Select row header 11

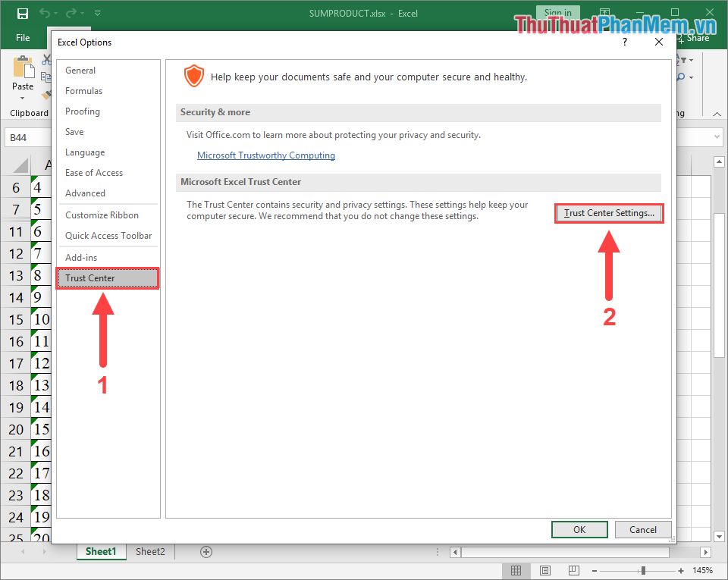(x=16, y=231)
